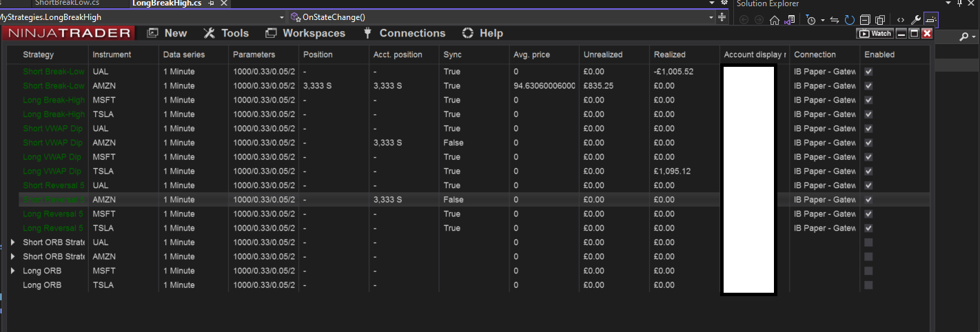Close the LongBreakHigh.cs tab with its X
This screenshot has height=332, width=980.
[x=224, y=3]
